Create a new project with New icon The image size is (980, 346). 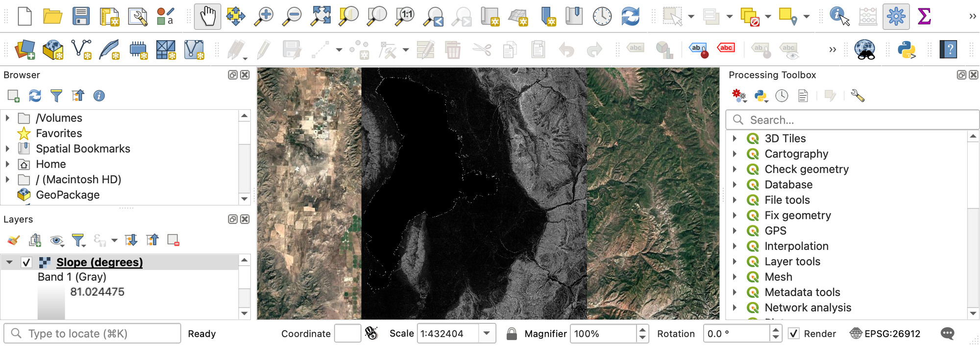coord(24,16)
